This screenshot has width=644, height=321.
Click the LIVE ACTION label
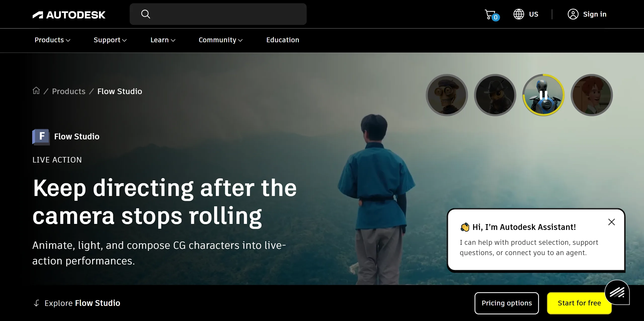pos(57,160)
